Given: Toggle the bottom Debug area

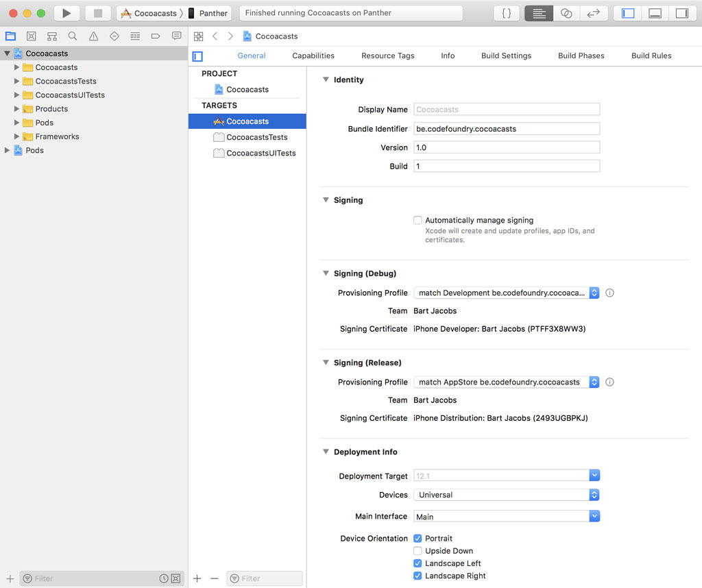Looking at the screenshot, I should pyautogui.click(x=655, y=13).
